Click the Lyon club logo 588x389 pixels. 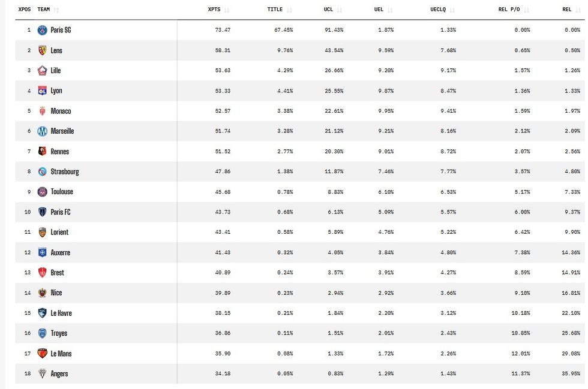[x=43, y=91]
